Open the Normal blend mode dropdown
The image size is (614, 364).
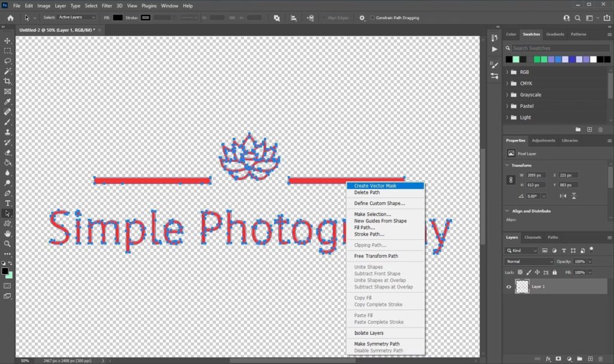pyautogui.click(x=530, y=261)
